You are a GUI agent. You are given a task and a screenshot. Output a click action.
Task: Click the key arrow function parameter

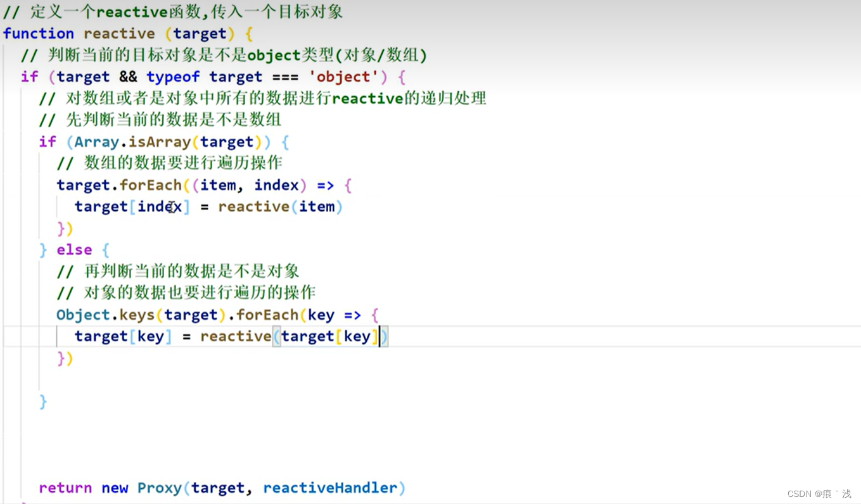pos(321,315)
